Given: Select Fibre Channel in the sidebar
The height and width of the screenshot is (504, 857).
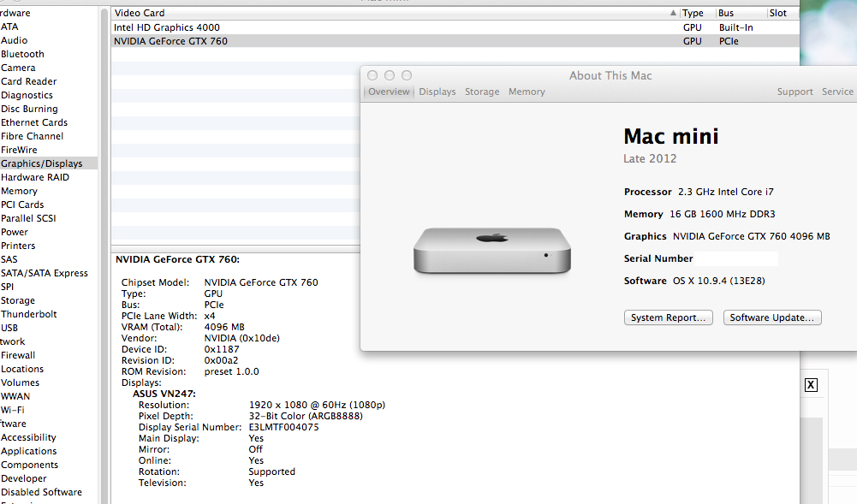Looking at the screenshot, I should pyautogui.click(x=33, y=136).
